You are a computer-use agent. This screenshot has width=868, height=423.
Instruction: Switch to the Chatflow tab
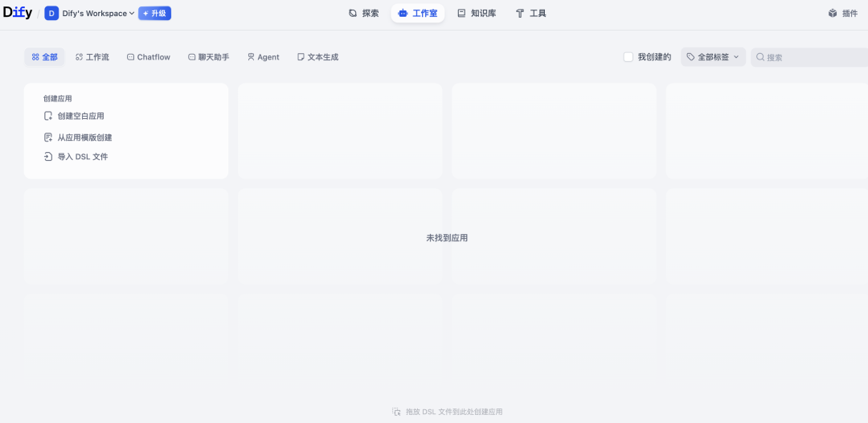(x=149, y=57)
